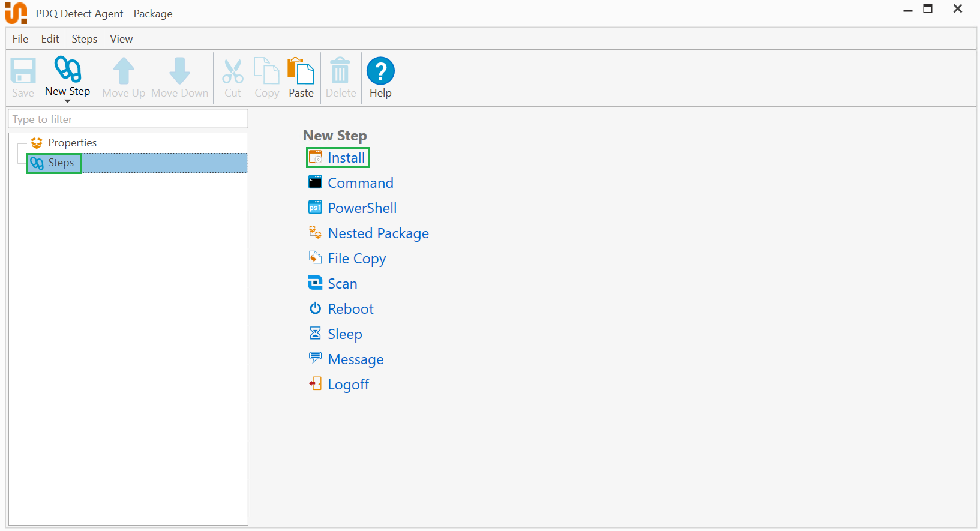Click the Cut scissors icon
This screenshot has height=531, width=980.
[233, 71]
